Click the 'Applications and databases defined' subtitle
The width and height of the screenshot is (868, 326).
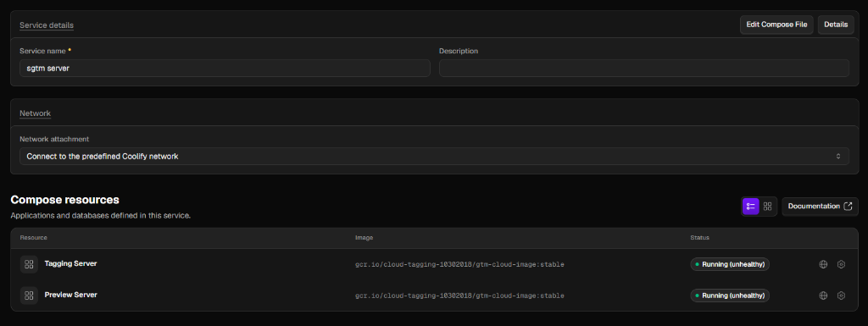point(101,215)
